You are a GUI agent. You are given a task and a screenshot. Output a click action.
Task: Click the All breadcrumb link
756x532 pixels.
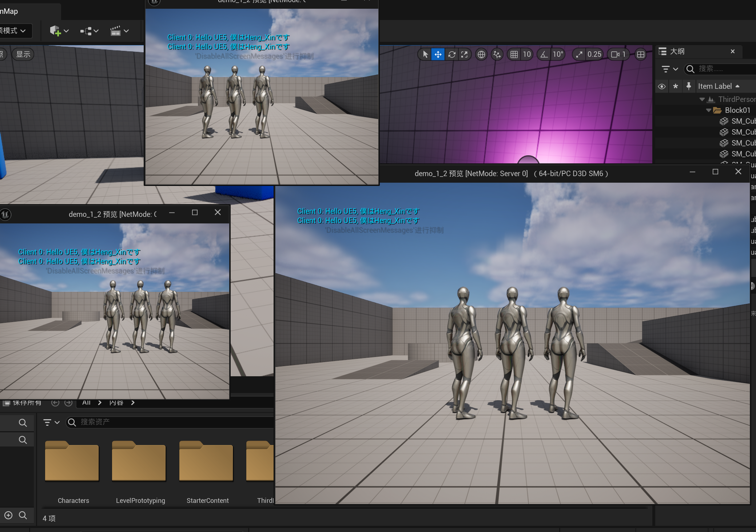tap(86, 402)
